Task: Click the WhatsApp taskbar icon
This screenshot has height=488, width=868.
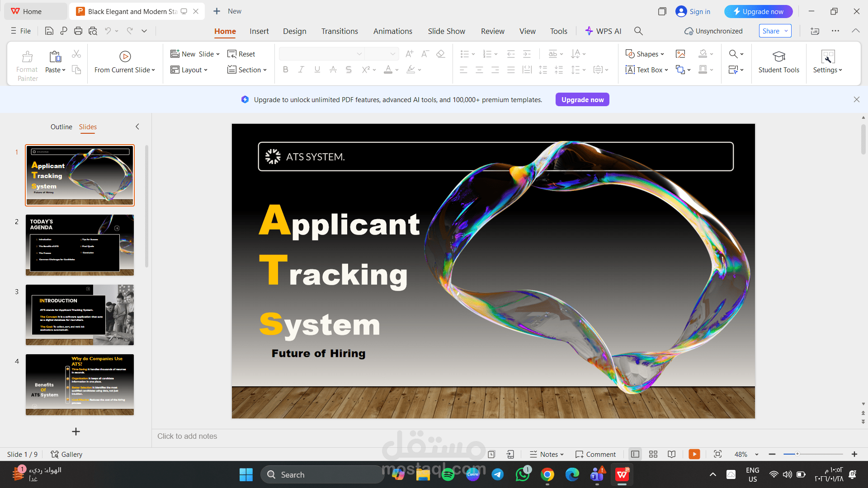Action: click(x=523, y=474)
